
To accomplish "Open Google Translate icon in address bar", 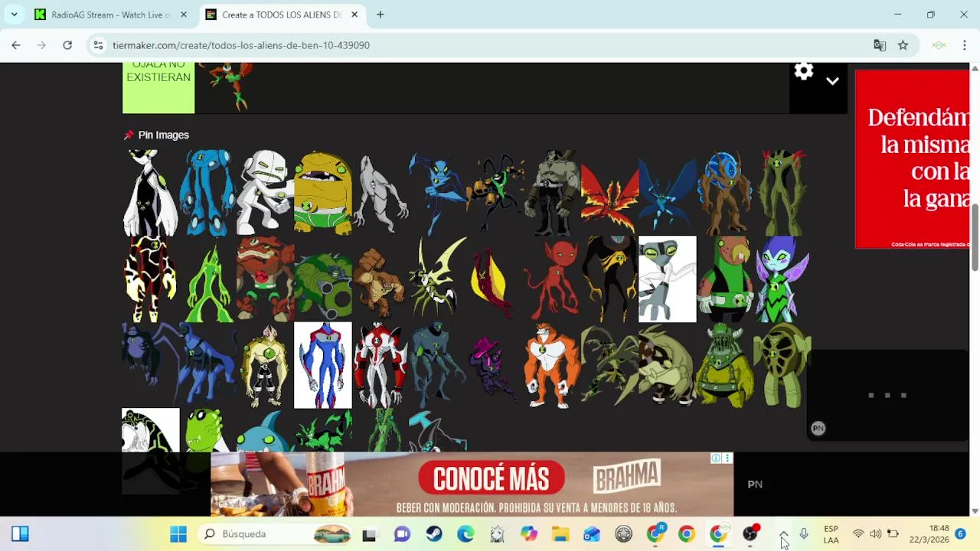I will point(880,45).
